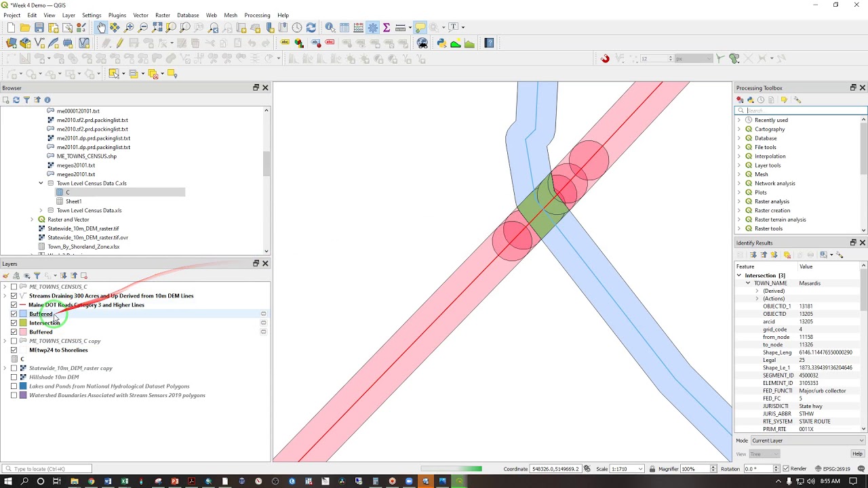Expand the Raster and Vector folder
868x488 pixels.
coord(32,220)
